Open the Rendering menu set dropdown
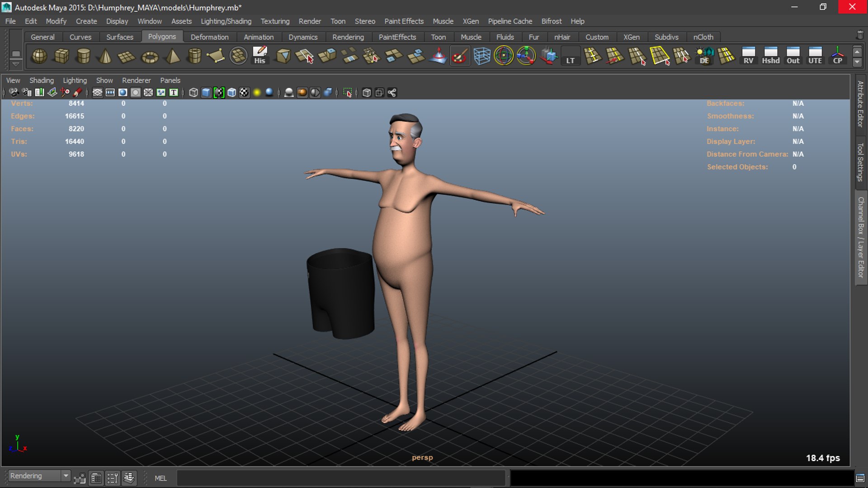 [39, 476]
